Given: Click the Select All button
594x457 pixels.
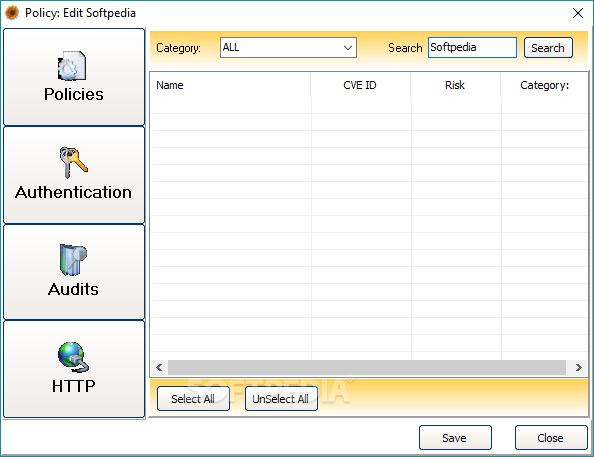Looking at the screenshot, I should [x=193, y=399].
